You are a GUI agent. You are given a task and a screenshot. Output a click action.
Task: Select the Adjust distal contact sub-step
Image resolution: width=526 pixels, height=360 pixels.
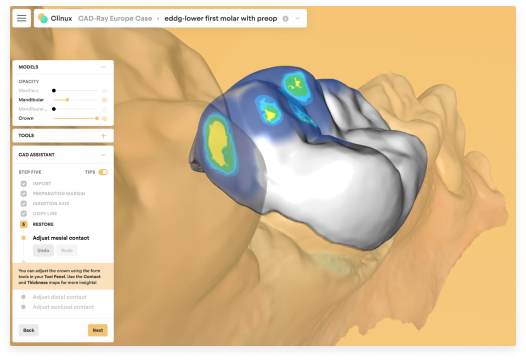pos(59,297)
